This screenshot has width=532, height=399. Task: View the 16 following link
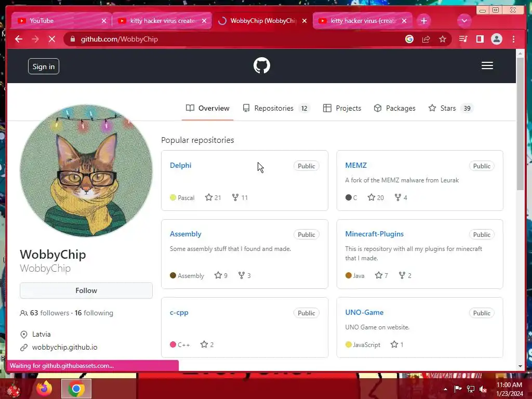click(94, 313)
